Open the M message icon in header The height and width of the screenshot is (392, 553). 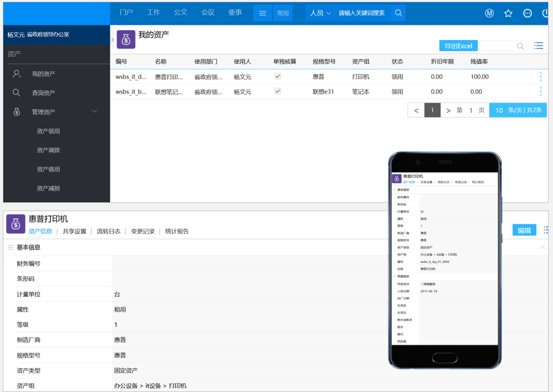489,13
